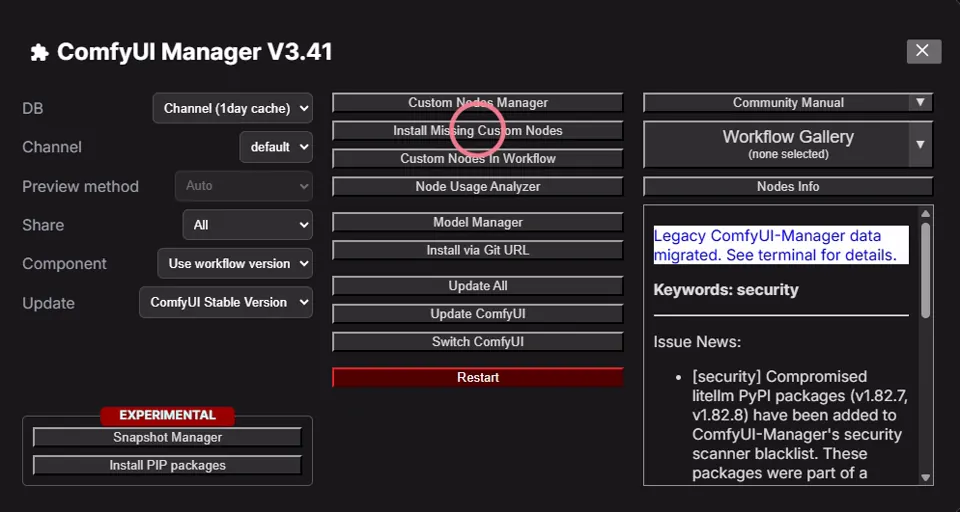The image size is (960, 512).
Task: Click the Keywords: security heading
Action: coord(726,289)
